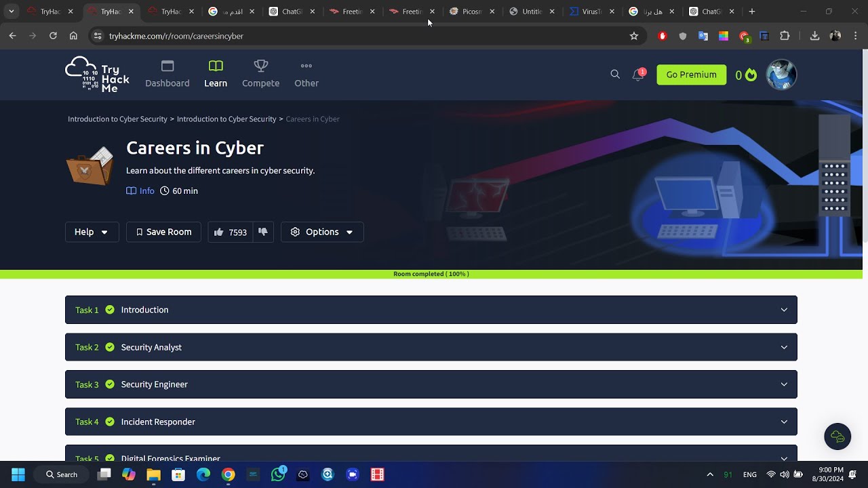Open the Chrome extensions puzzle icon

(x=785, y=36)
